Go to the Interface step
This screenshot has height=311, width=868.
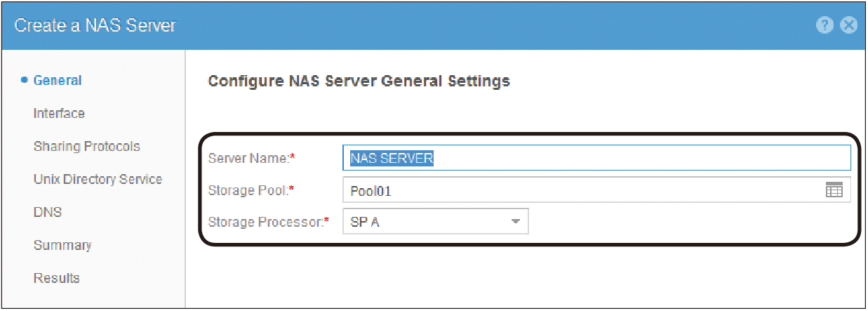click(x=59, y=114)
